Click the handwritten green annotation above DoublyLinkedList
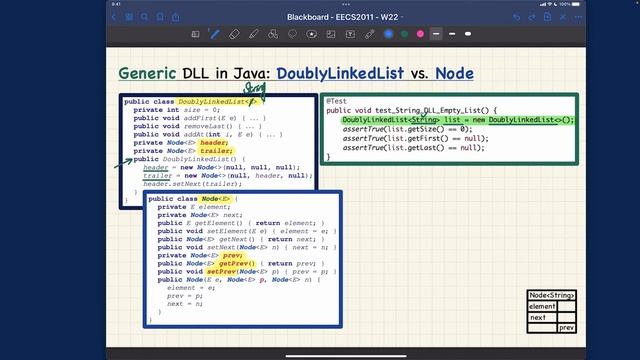 [x=255, y=89]
